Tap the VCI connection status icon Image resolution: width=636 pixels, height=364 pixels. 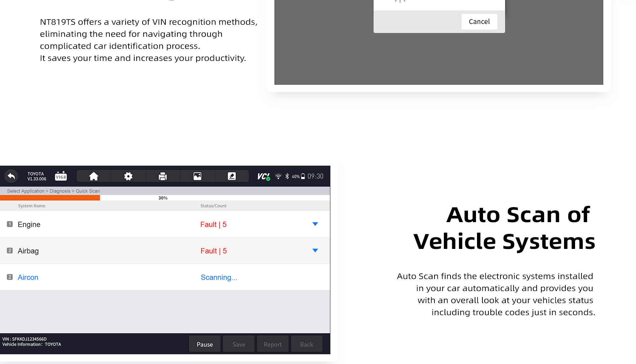pos(263,176)
